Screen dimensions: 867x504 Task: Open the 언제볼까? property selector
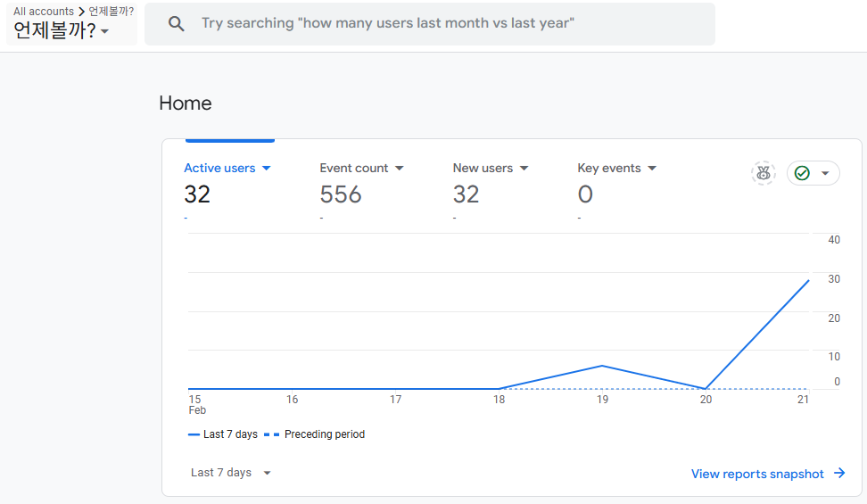(61, 30)
